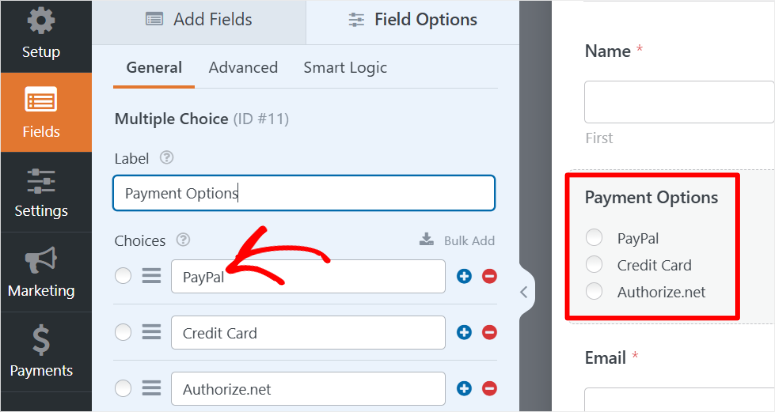Set PayPal as the default choice

pos(123,277)
